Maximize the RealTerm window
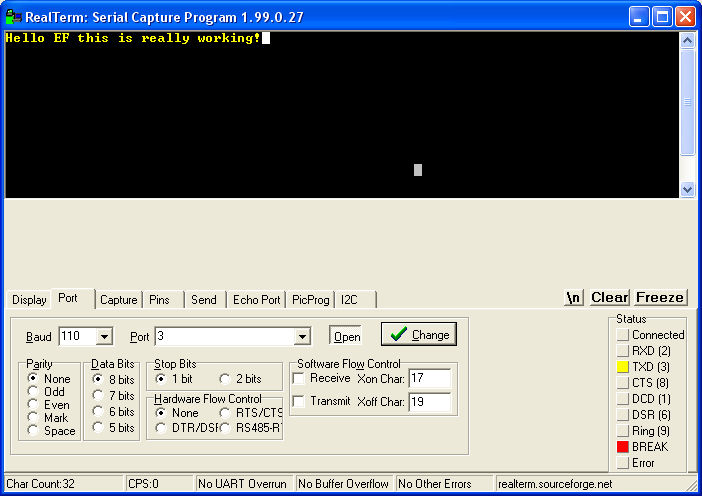The height and width of the screenshot is (496, 702). click(662, 17)
